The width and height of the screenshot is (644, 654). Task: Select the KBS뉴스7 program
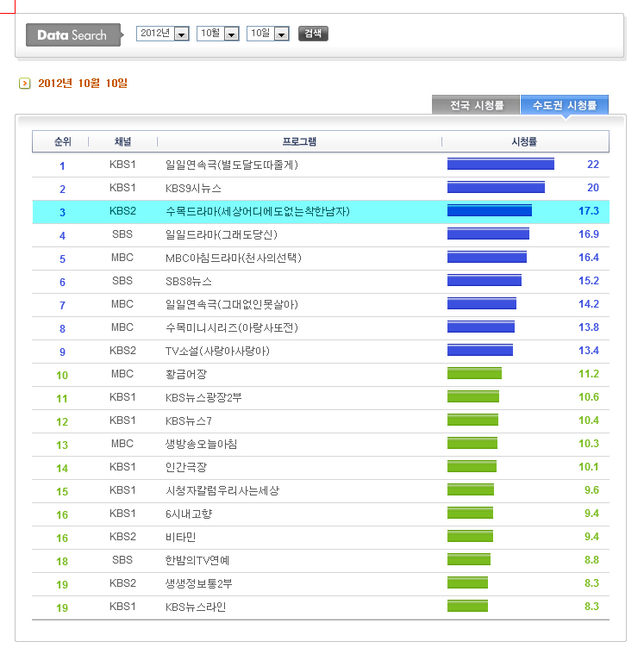(x=189, y=420)
